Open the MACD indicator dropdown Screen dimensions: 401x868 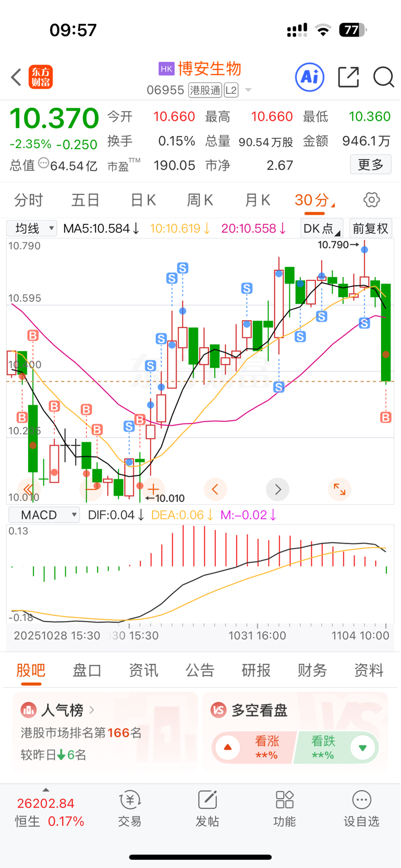tap(44, 515)
